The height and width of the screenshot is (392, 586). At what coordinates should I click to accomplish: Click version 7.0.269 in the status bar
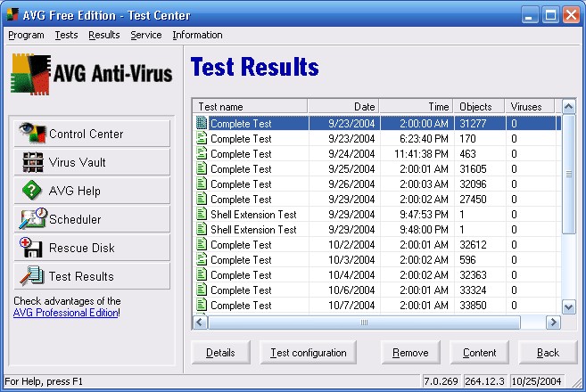(x=441, y=381)
